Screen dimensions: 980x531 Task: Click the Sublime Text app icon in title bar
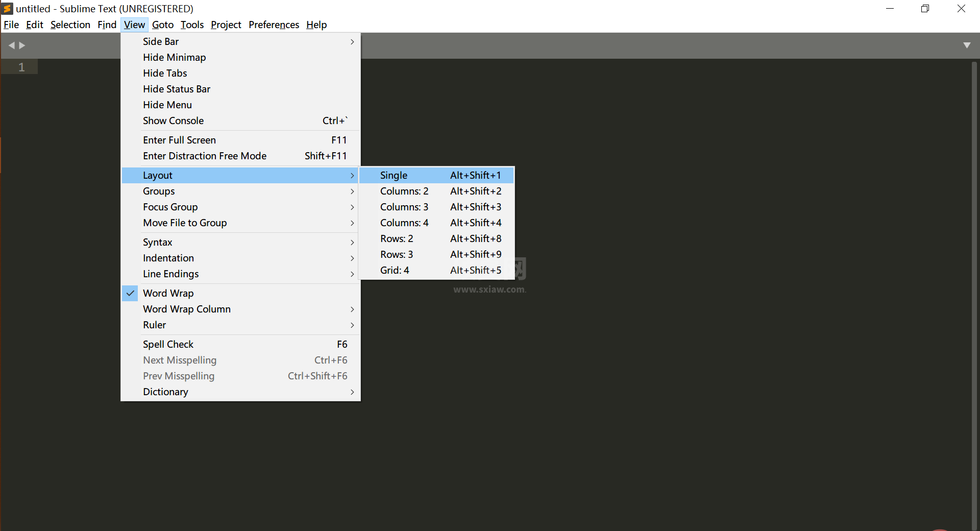click(x=8, y=9)
